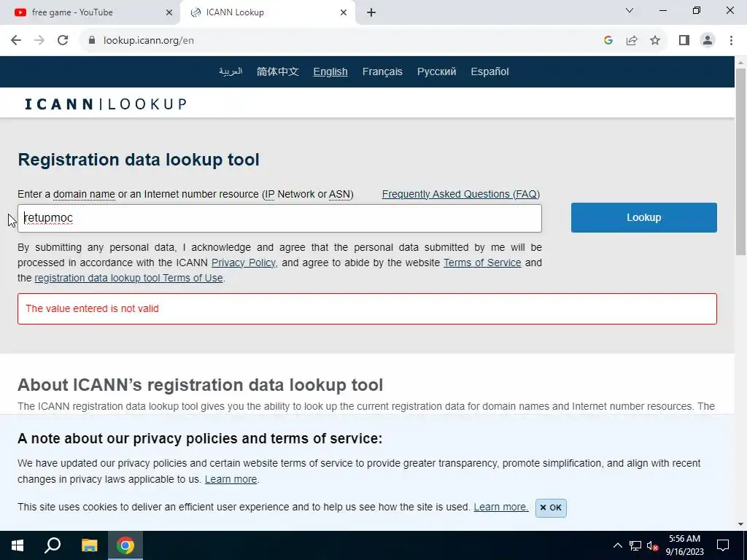
Task: Open Frequently Asked Questions (FAQ) link
Action: point(461,194)
